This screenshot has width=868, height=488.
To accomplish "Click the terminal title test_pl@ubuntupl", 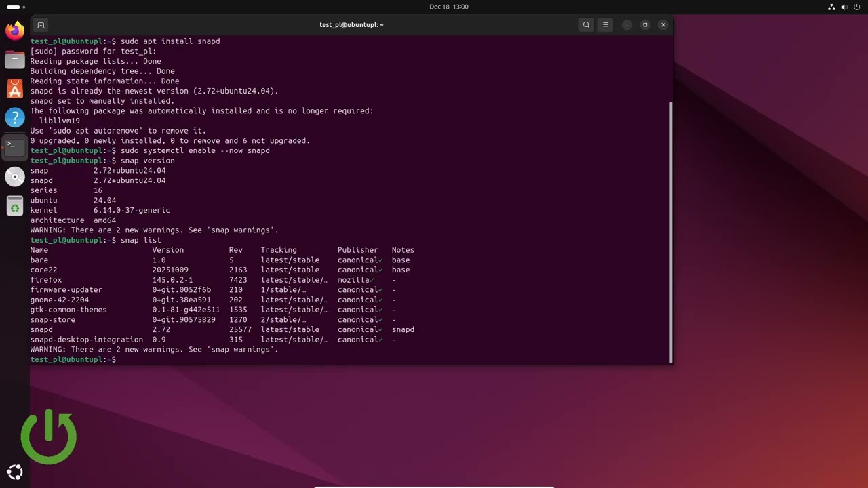I will (351, 25).
